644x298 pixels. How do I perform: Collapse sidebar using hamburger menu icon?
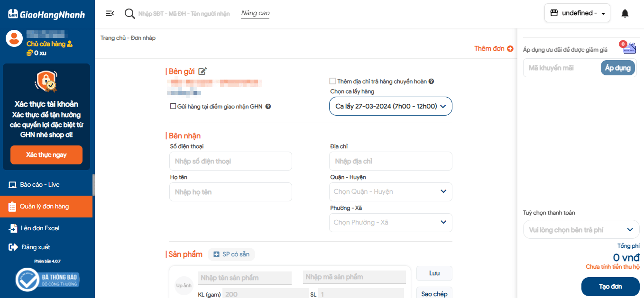[110, 13]
